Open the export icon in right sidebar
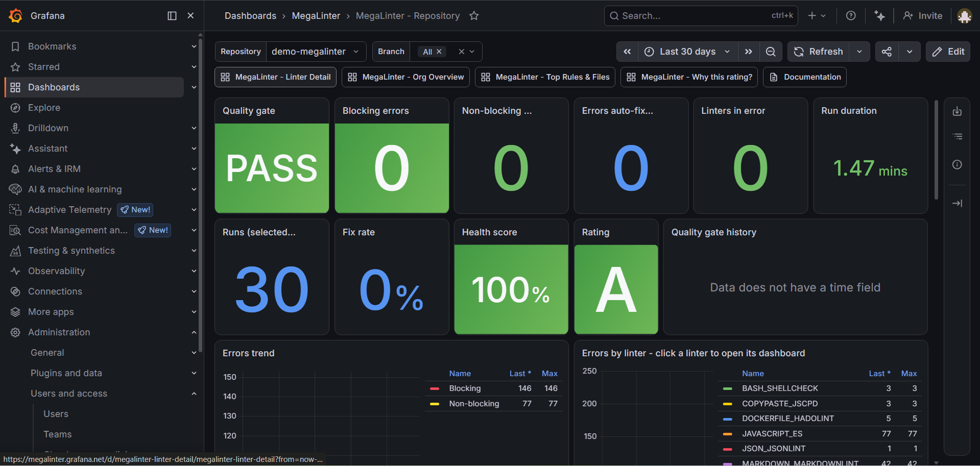 [957, 111]
